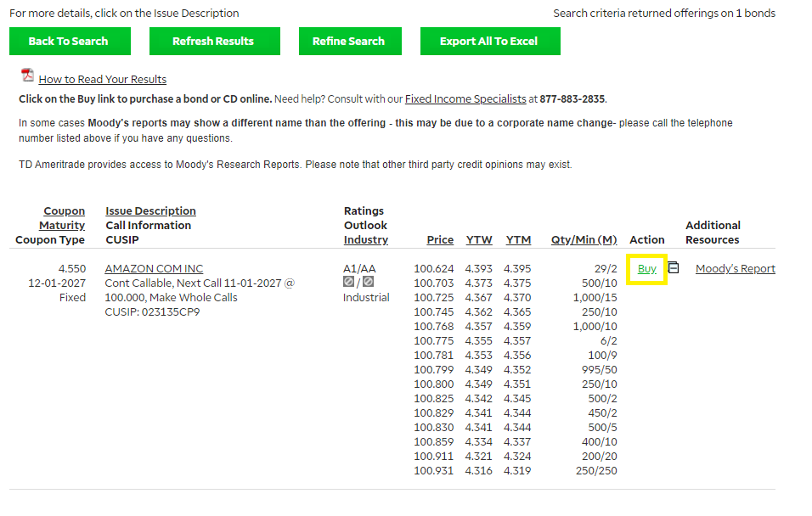Click the phone number 877-883-2835
Viewport: 812px width, 516px height.
(x=572, y=98)
